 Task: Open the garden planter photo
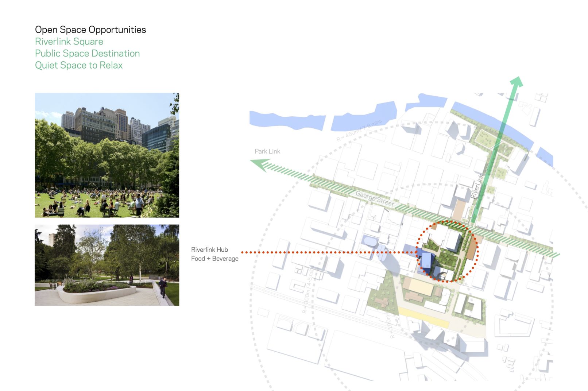[x=107, y=265]
